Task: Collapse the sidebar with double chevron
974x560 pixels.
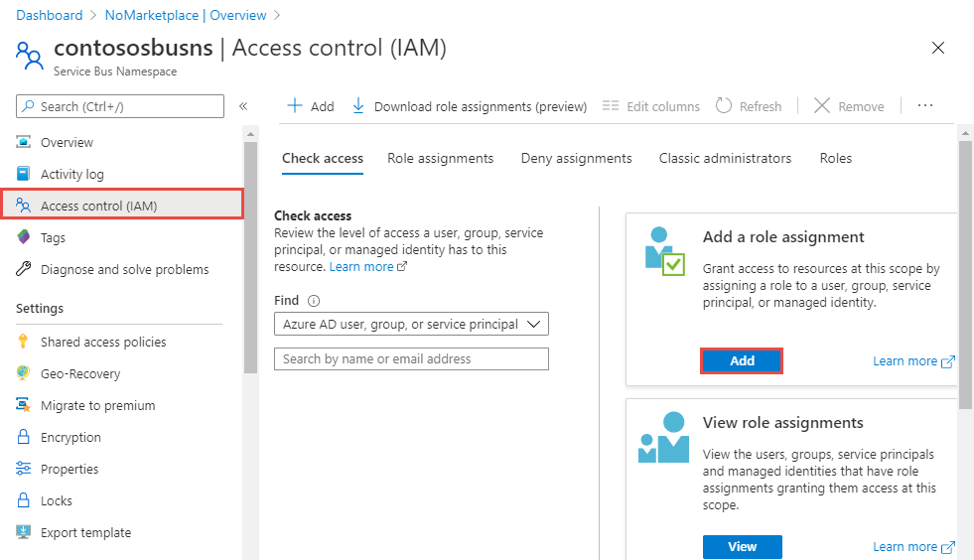Action: tap(243, 106)
